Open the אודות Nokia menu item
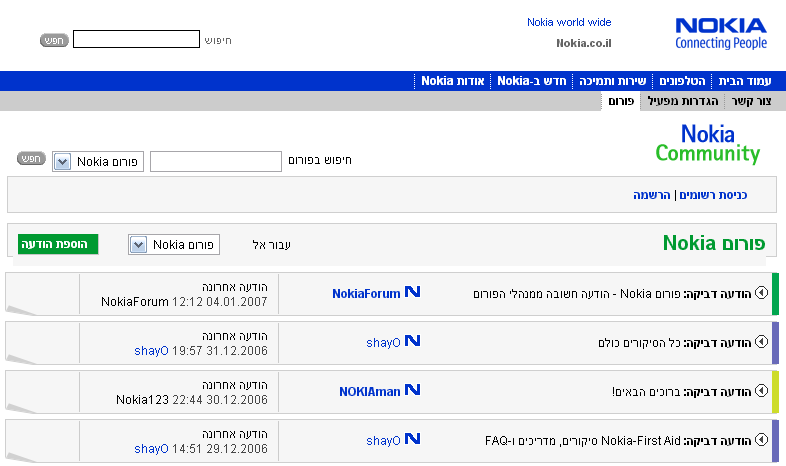 tap(453, 81)
